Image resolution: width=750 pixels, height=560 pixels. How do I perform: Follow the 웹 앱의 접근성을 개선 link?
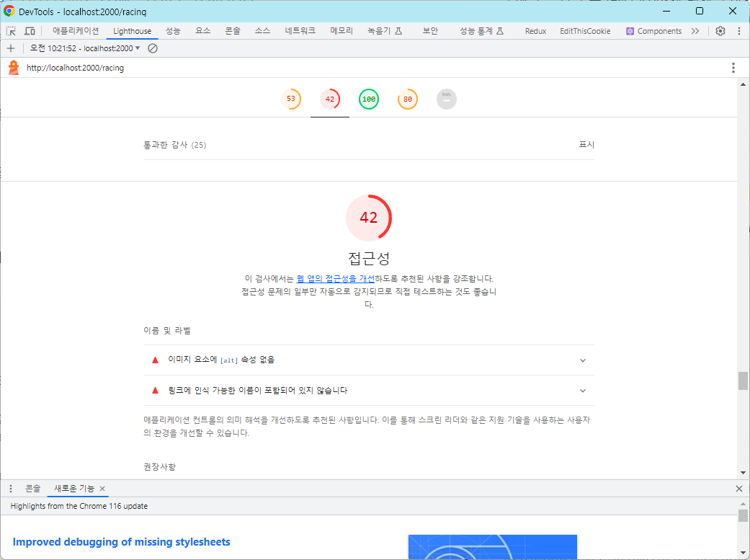coord(335,279)
